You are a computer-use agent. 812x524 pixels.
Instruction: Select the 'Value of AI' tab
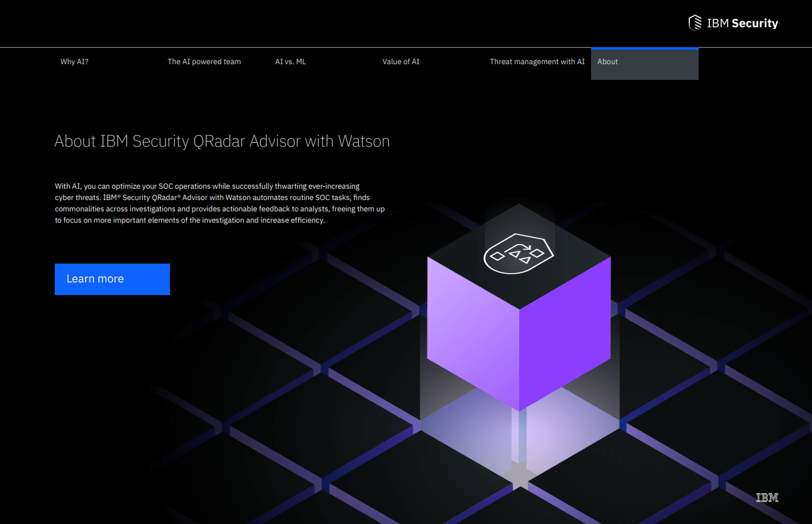(x=401, y=62)
